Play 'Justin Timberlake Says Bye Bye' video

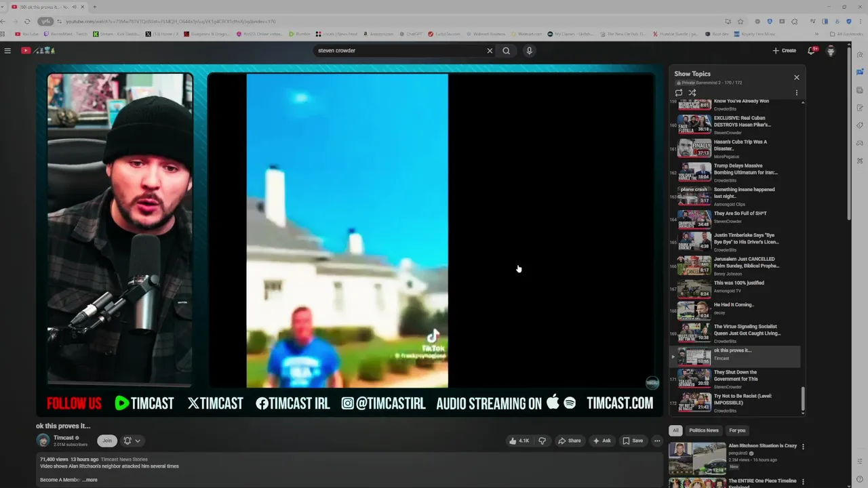[735, 242]
